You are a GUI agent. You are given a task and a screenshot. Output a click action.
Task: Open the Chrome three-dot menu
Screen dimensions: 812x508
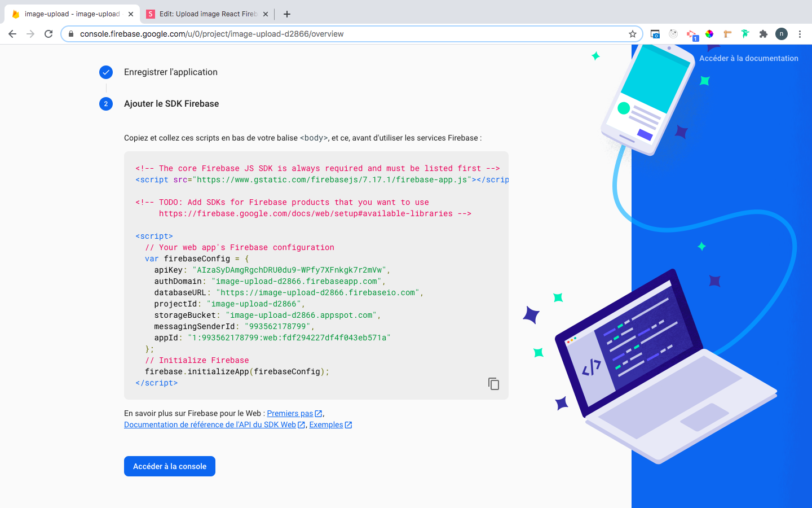coord(800,34)
